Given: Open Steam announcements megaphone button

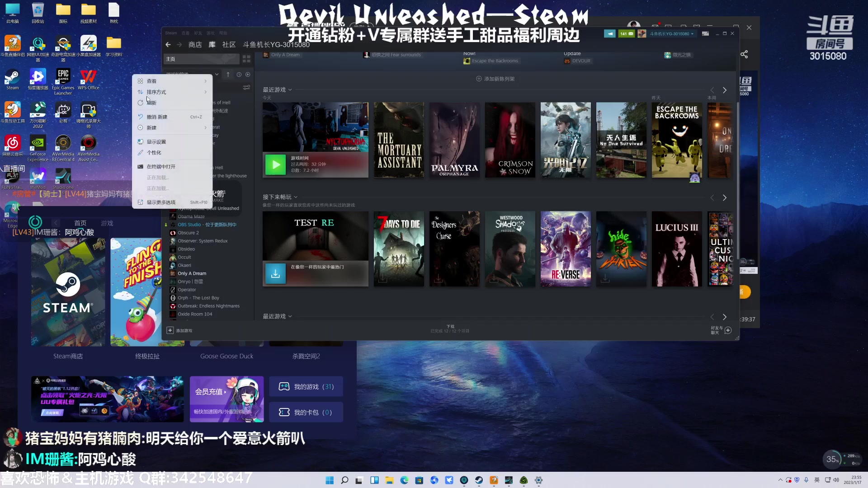Looking at the screenshot, I should coord(610,34).
